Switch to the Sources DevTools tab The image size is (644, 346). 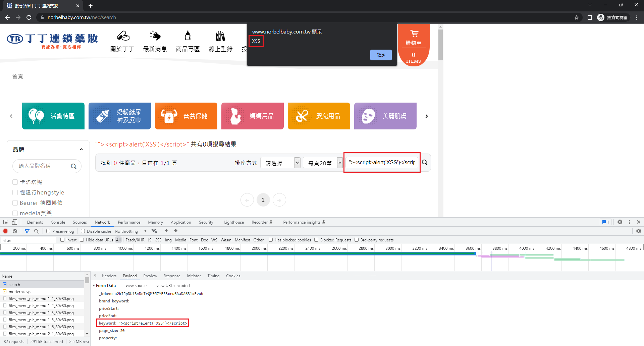coord(80,222)
